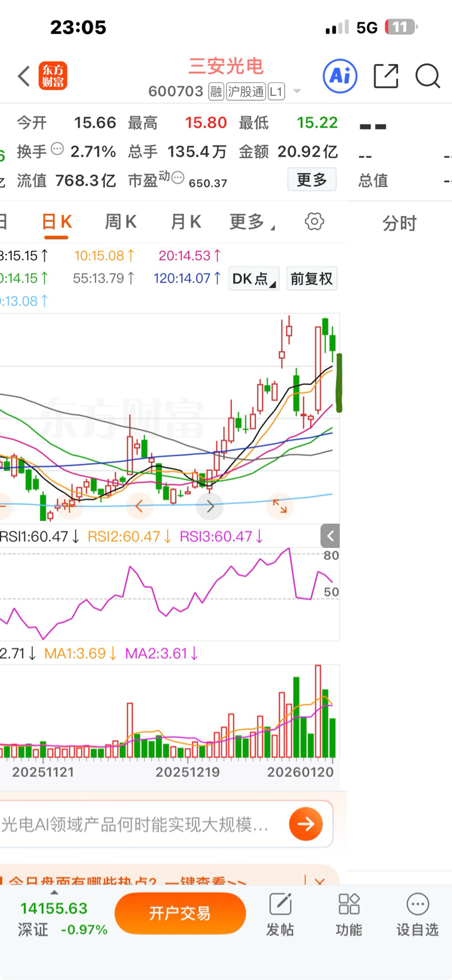Click the 总值 label
The image size is (452, 980).
pyautogui.click(x=373, y=180)
